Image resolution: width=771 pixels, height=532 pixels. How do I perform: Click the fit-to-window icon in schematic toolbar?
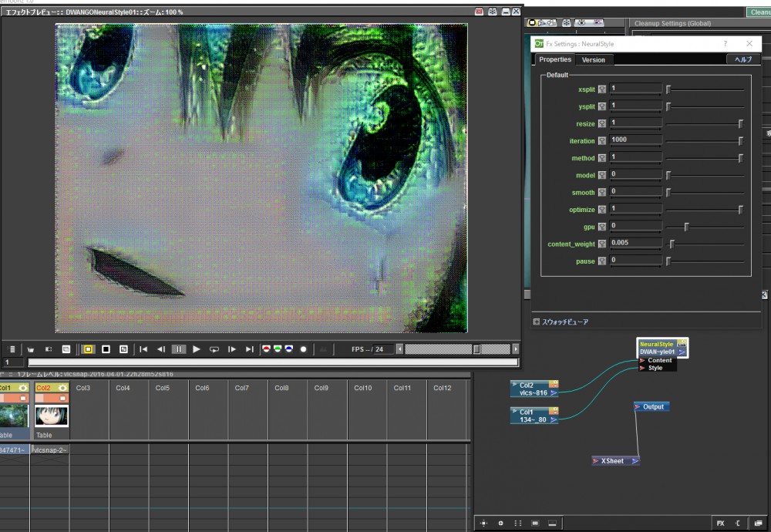pos(484,524)
